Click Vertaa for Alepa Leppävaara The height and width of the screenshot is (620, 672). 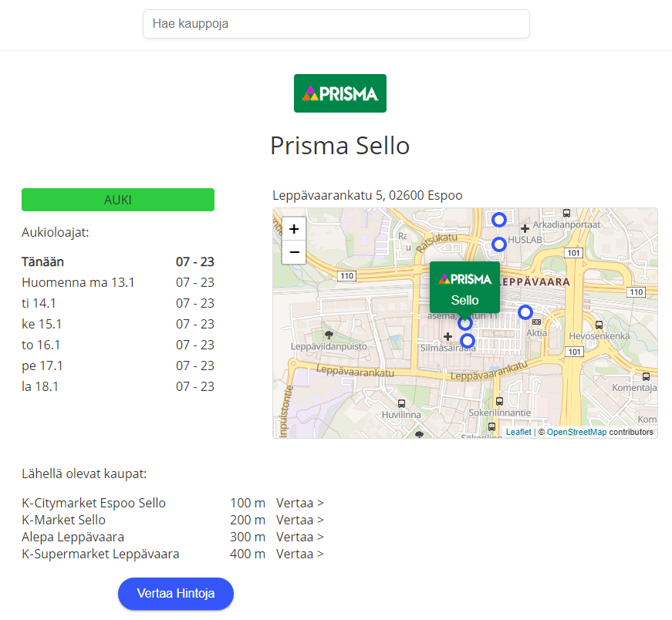pyautogui.click(x=299, y=537)
